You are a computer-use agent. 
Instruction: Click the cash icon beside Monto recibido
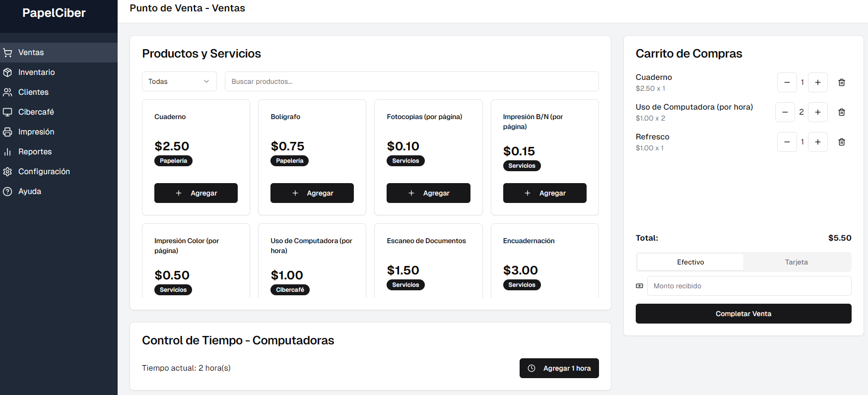click(x=640, y=286)
